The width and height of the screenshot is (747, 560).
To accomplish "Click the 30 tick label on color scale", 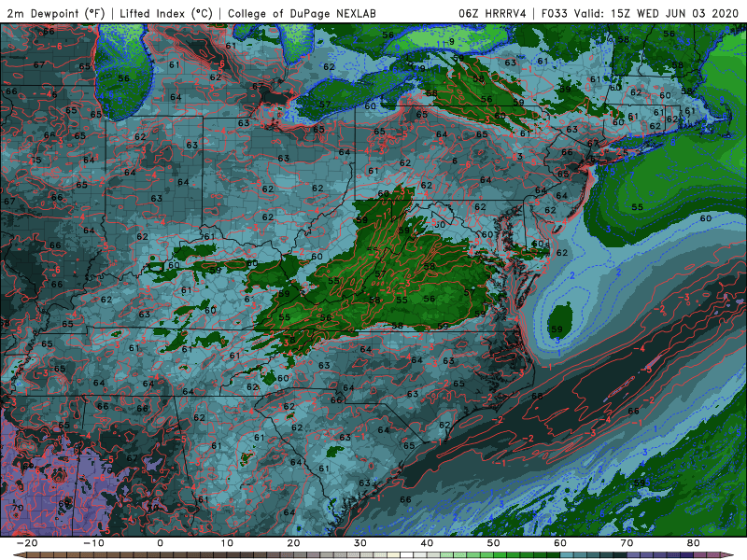I will 360,543.
